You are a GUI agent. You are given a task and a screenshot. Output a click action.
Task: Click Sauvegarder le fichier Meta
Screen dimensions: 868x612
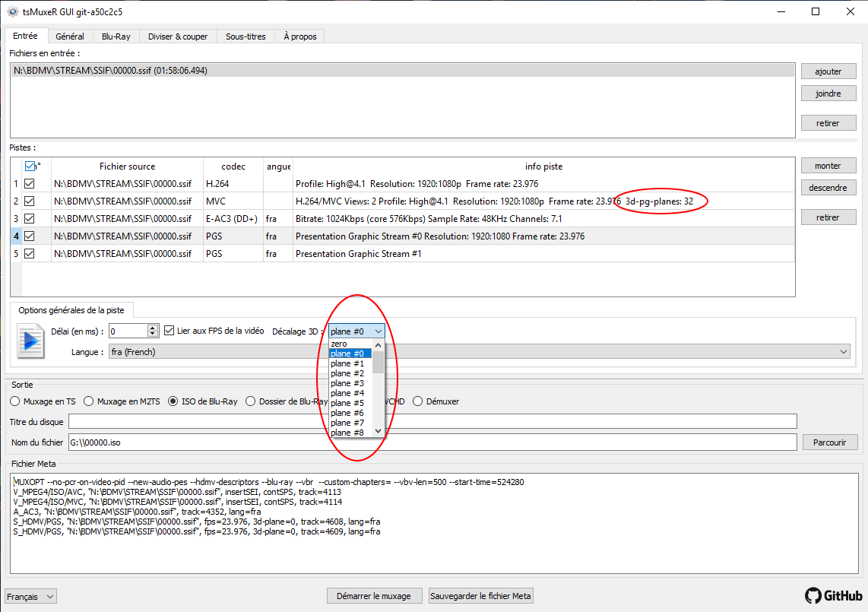click(x=480, y=596)
